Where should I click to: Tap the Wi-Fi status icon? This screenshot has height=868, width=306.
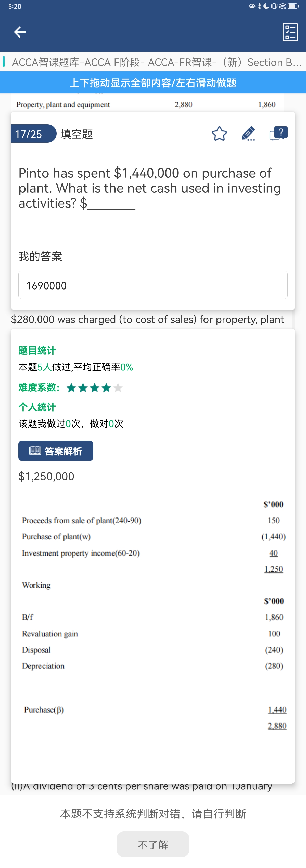pyautogui.click(x=283, y=6)
